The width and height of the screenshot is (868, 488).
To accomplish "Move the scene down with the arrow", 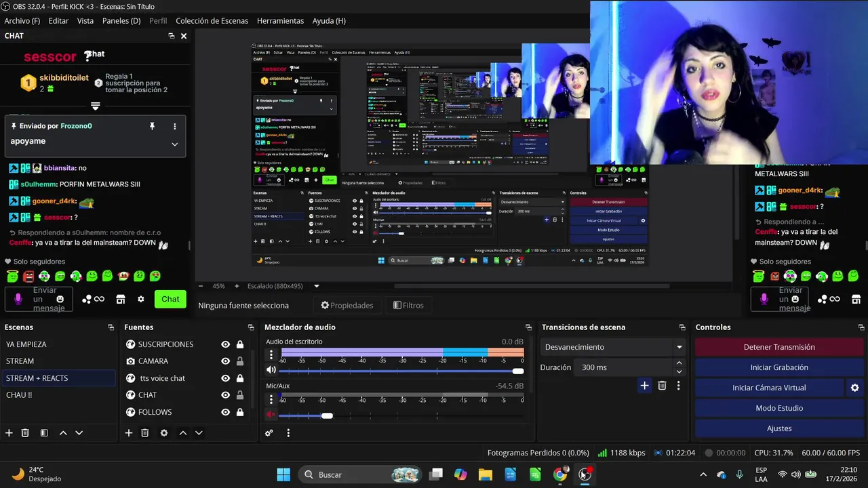I will click(79, 433).
